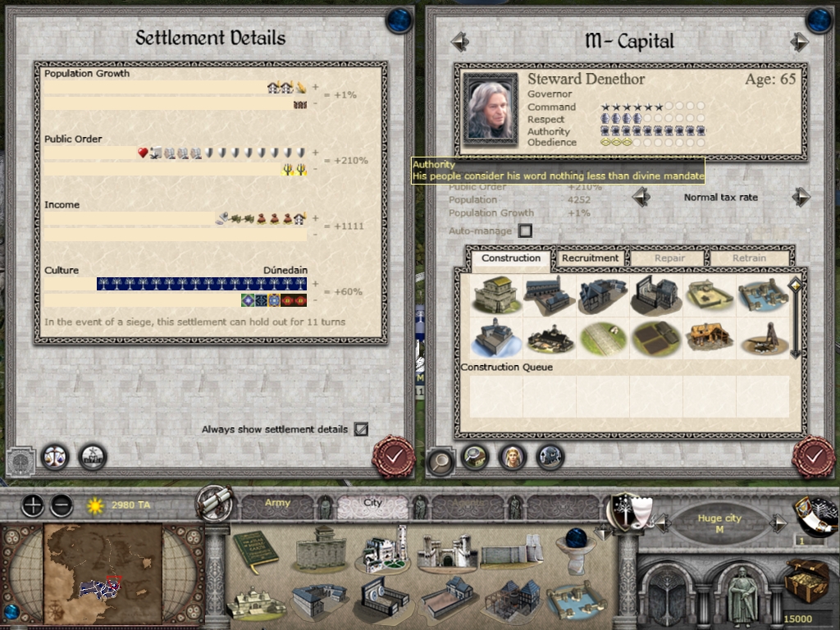The height and width of the screenshot is (630, 840).
Task: Click the campaign minimap
Action: tap(103, 573)
